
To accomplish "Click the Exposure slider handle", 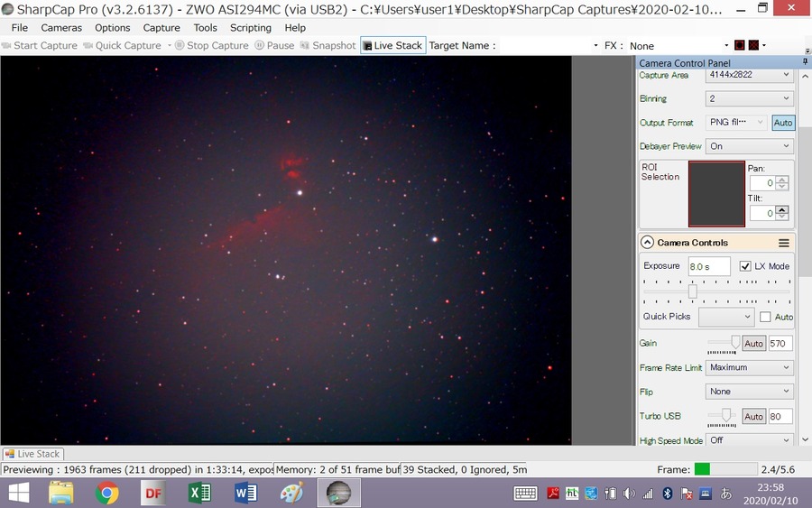I will [692, 291].
